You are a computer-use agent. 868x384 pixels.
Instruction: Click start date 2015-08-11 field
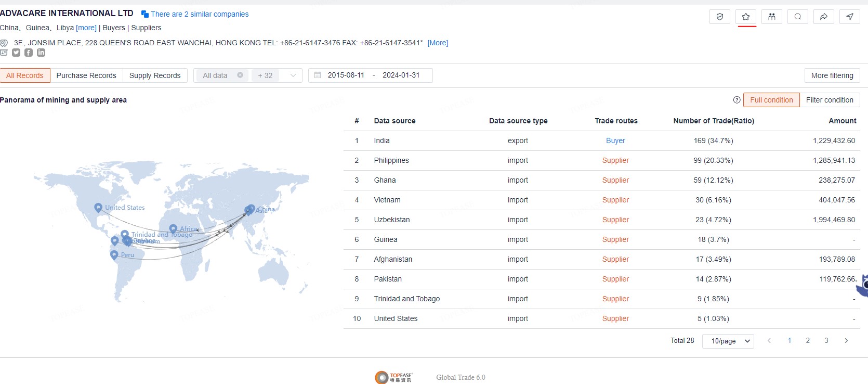click(x=346, y=75)
